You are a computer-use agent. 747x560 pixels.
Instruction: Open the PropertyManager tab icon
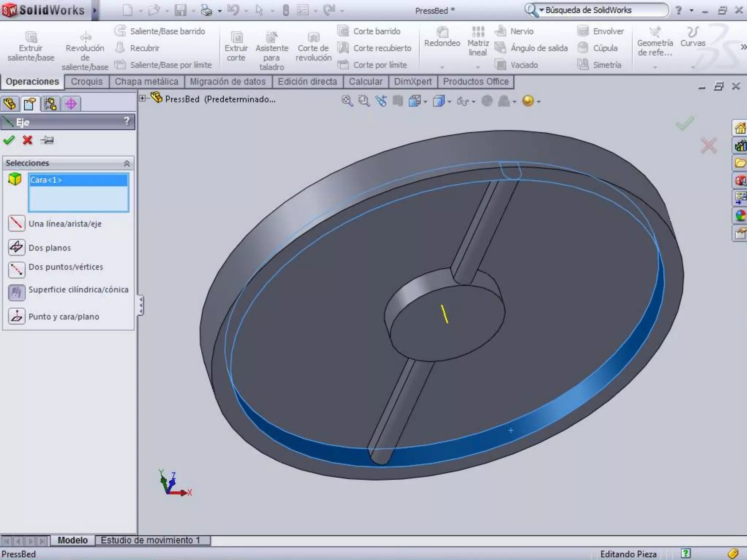[30, 104]
